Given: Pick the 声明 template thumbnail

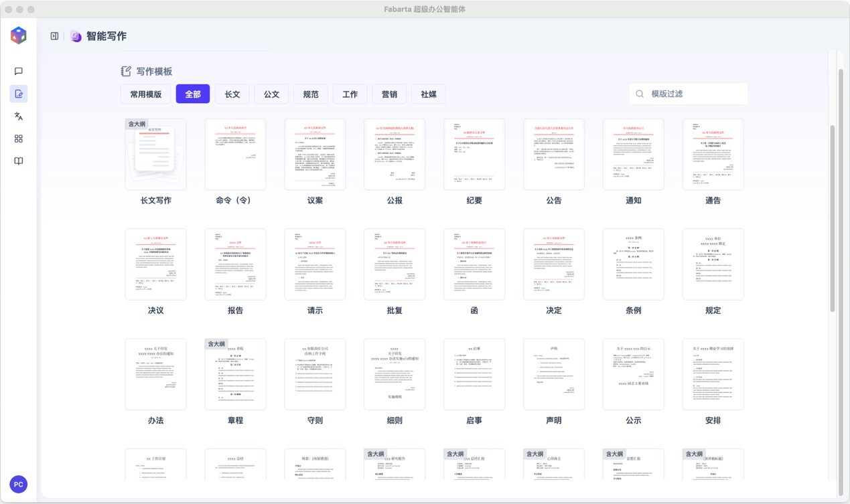Looking at the screenshot, I should [x=553, y=374].
